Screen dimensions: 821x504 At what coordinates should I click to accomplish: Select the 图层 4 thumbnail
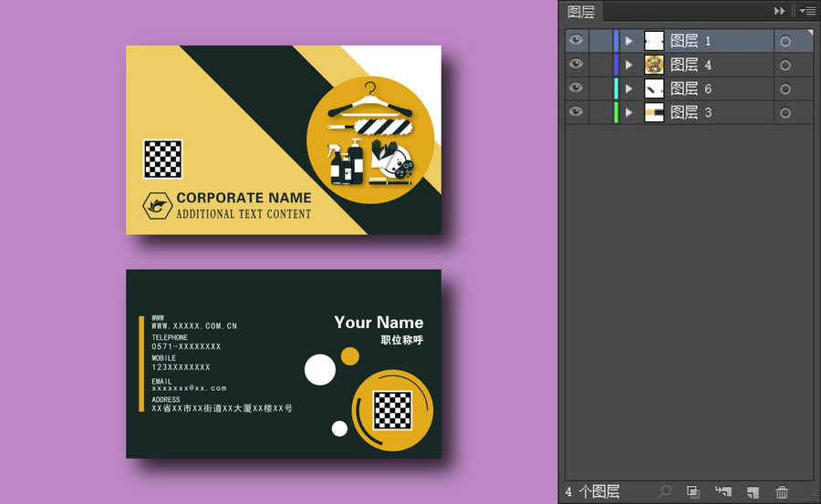[x=654, y=65]
